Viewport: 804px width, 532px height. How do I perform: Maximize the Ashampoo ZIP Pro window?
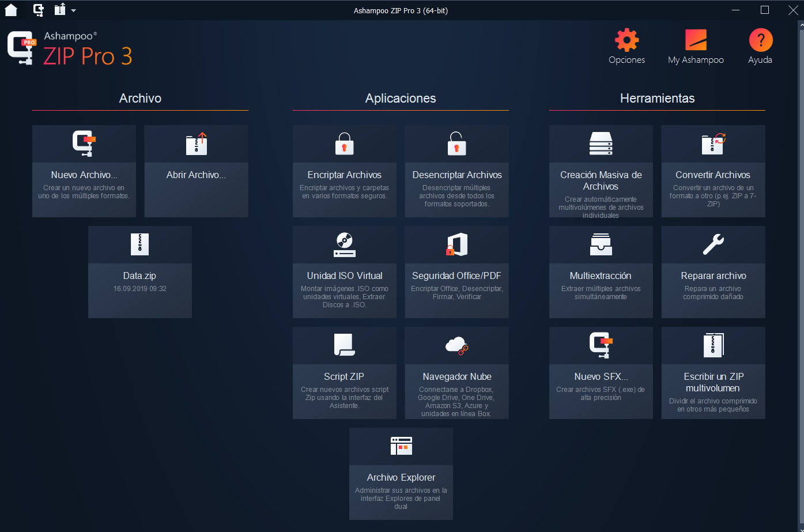(765, 10)
